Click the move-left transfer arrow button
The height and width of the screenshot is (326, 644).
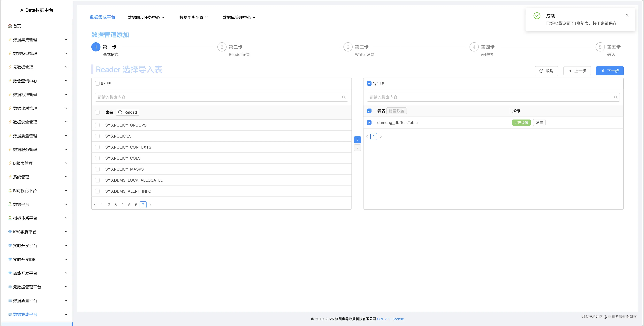357,140
